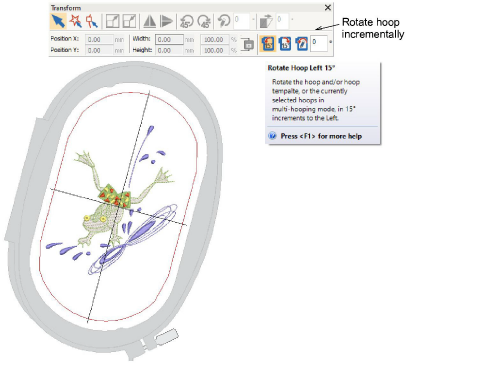Viewport: 499px width, 365px height.
Task: Toggle the lock proportions icon
Action: pyautogui.click(x=248, y=44)
